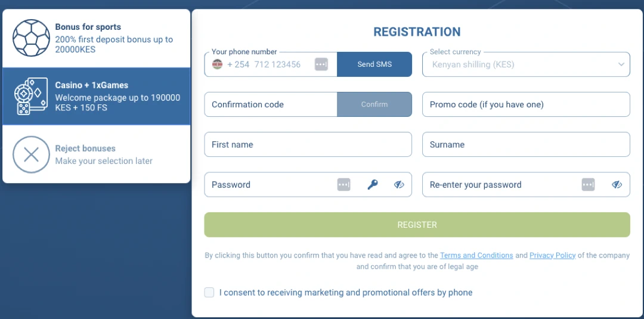The height and width of the screenshot is (319, 644).
Task: Click the dots icon in Re-enter password field
Action: [x=588, y=185]
